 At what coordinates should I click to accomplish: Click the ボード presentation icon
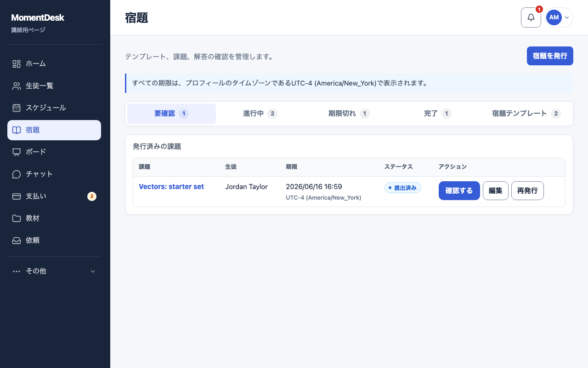tap(17, 152)
